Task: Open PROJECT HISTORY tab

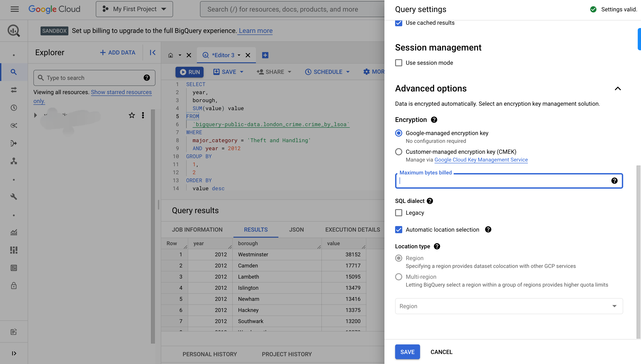Action: pos(287,354)
